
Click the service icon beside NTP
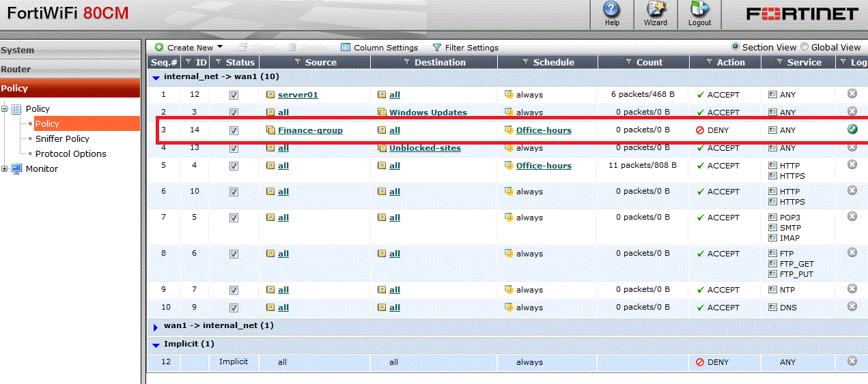pos(772,290)
